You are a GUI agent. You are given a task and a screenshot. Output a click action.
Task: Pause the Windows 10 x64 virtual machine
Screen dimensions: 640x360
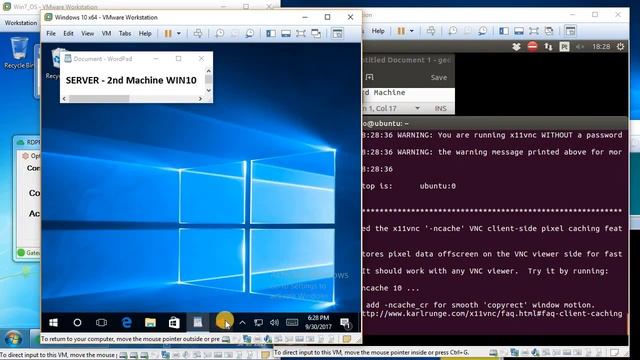pyautogui.click(x=168, y=33)
